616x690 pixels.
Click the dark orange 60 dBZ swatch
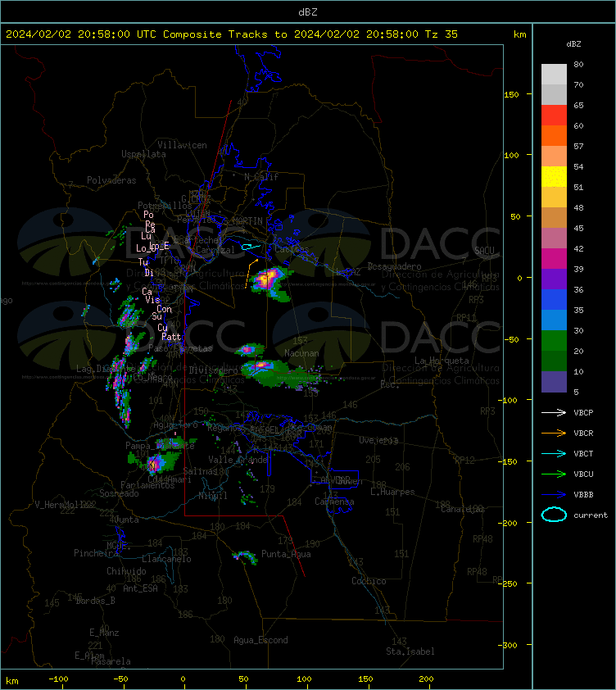pyautogui.click(x=554, y=135)
